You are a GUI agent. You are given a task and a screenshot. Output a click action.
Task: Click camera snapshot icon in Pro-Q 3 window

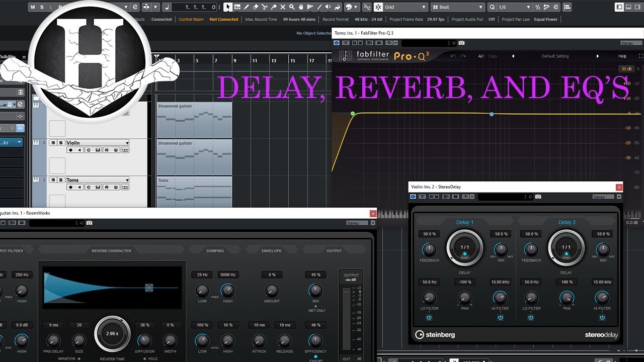(x=461, y=43)
